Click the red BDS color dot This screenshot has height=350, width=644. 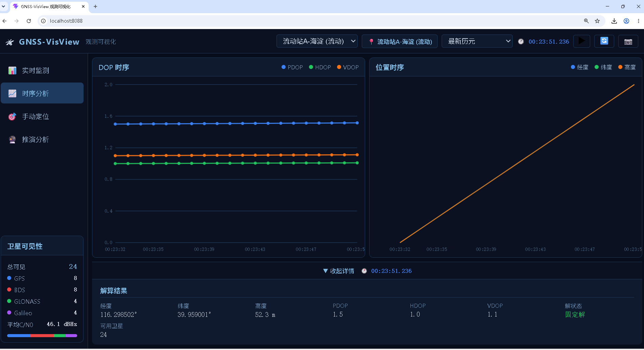pyautogui.click(x=9, y=289)
